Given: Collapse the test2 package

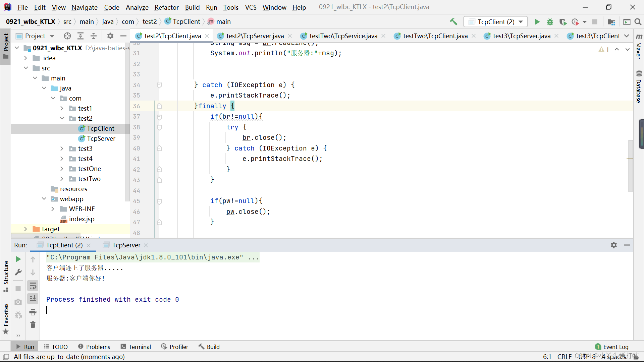Looking at the screenshot, I should pyautogui.click(x=62, y=118).
